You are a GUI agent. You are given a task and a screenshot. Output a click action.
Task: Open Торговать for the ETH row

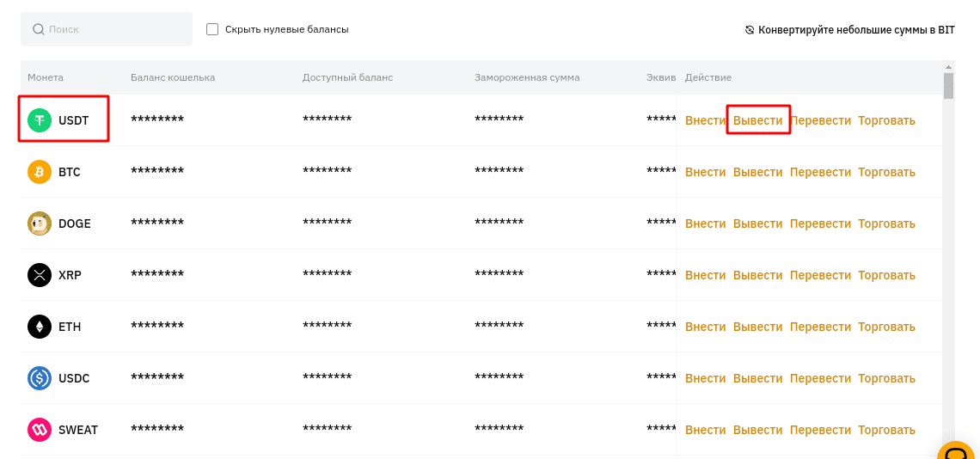(887, 327)
